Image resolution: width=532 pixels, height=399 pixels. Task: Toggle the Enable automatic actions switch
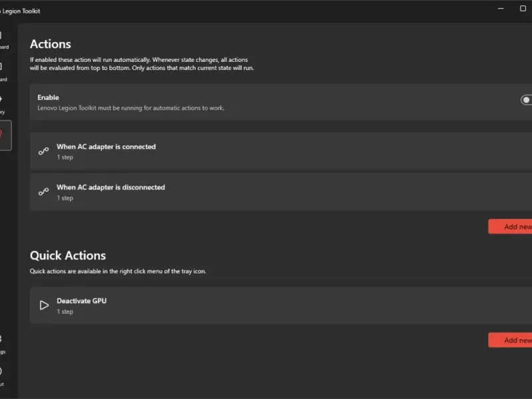(x=526, y=100)
